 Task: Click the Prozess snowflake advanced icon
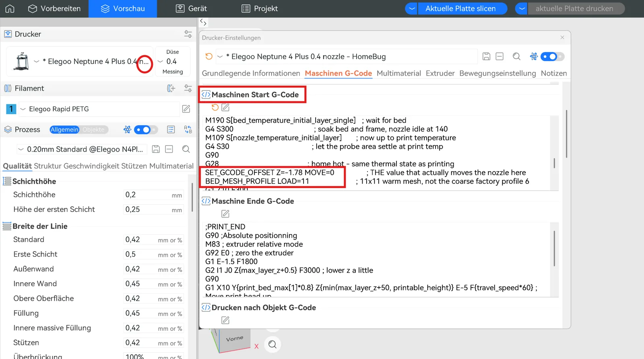(x=127, y=129)
